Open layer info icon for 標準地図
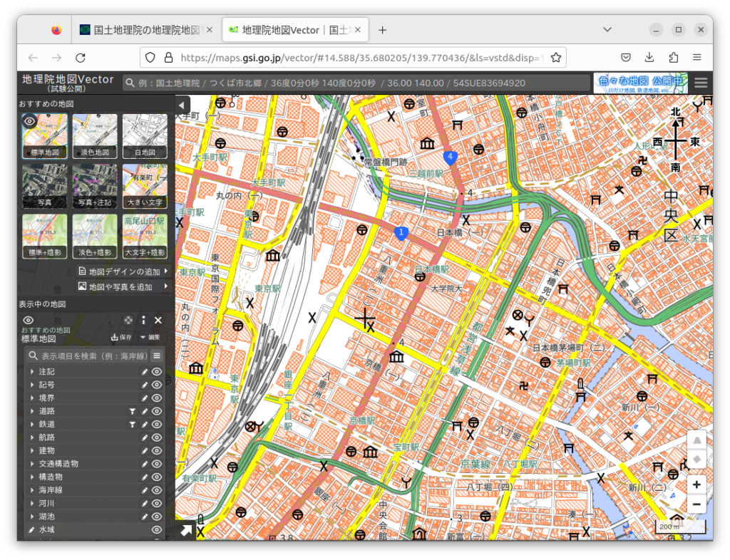 [143, 321]
